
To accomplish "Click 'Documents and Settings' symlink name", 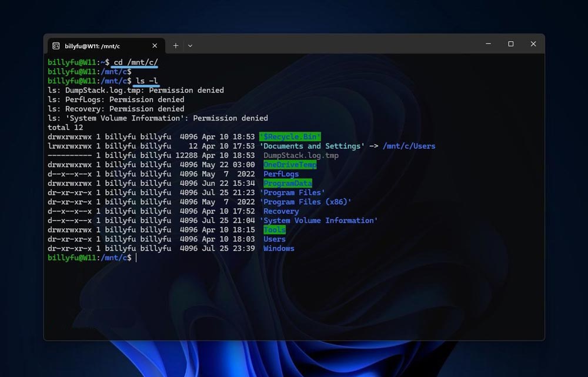I will click(x=312, y=146).
